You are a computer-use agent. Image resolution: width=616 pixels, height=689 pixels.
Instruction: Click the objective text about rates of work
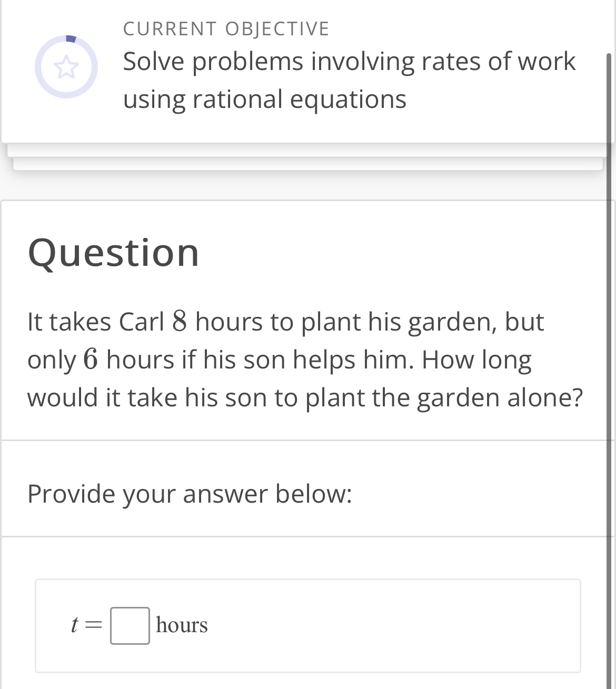[x=349, y=79]
